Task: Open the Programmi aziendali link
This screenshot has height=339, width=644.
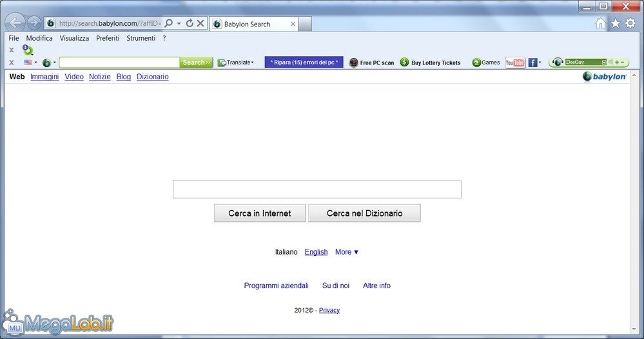Action: [276, 286]
